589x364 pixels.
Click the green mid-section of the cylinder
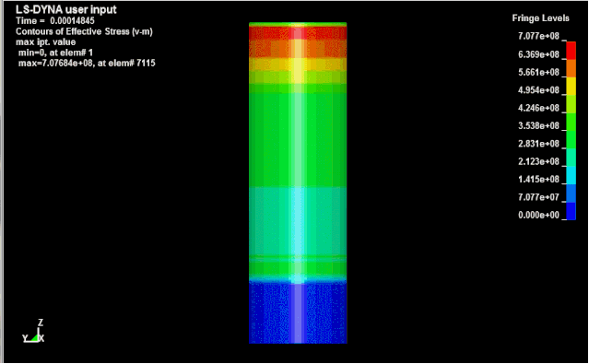pyautogui.click(x=298, y=139)
